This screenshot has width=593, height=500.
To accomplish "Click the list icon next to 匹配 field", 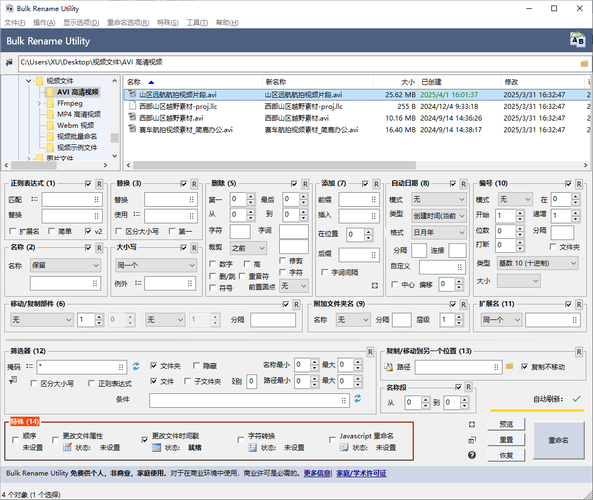I will click(x=34, y=199).
